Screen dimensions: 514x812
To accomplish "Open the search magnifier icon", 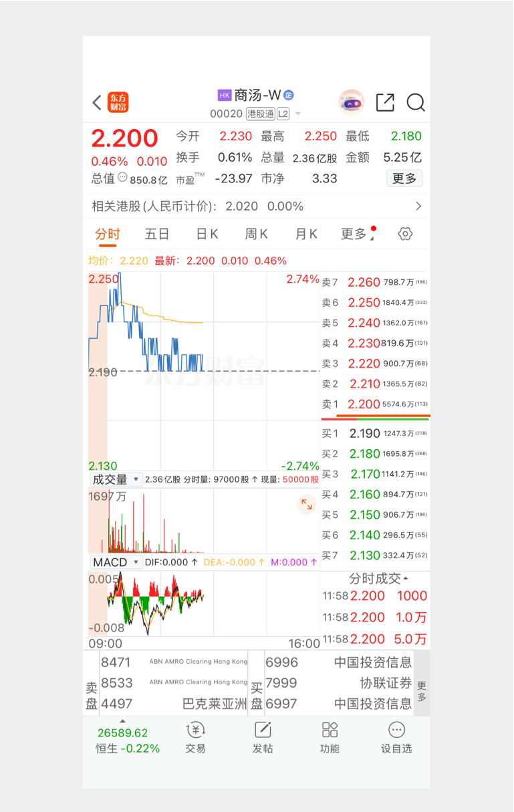I will [x=416, y=102].
